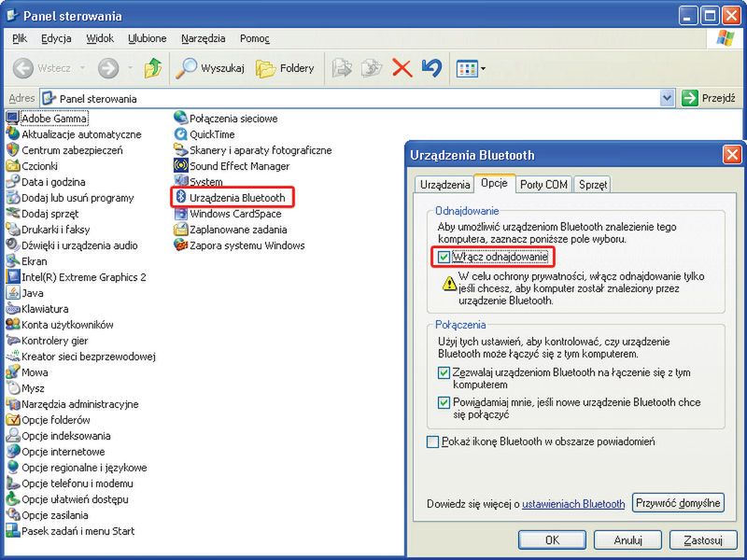The height and width of the screenshot is (560, 747).
Task: Toggle Powiadamiaj mnie about new Bluetooth device checkbox
Action: (x=444, y=402)
